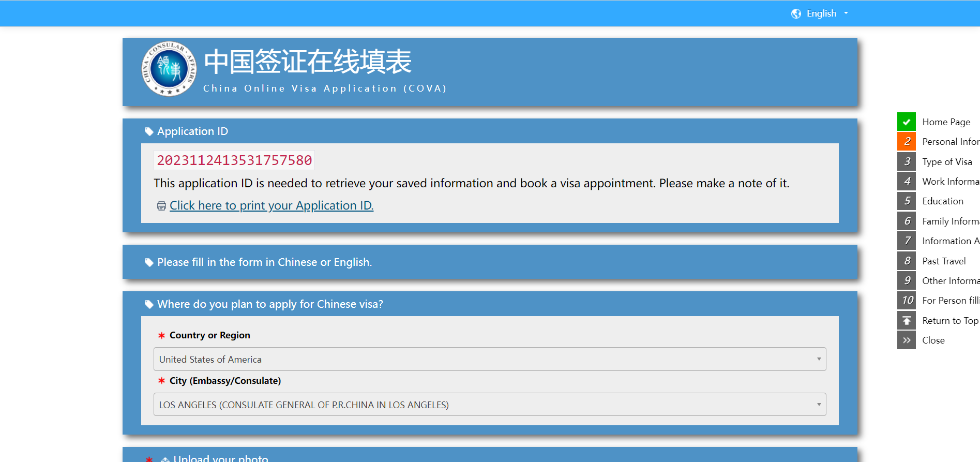Jump to Family Information section

950,221
